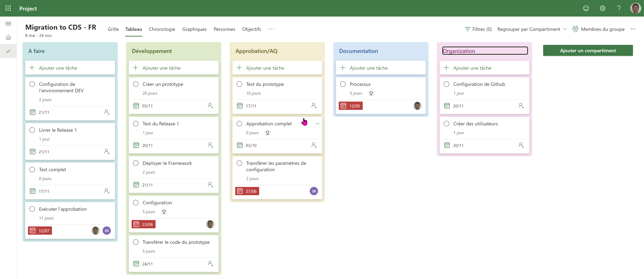The image size is (644, 279).
Task: Toggle the hamburger navigation menu
Action: pos(8,24)
